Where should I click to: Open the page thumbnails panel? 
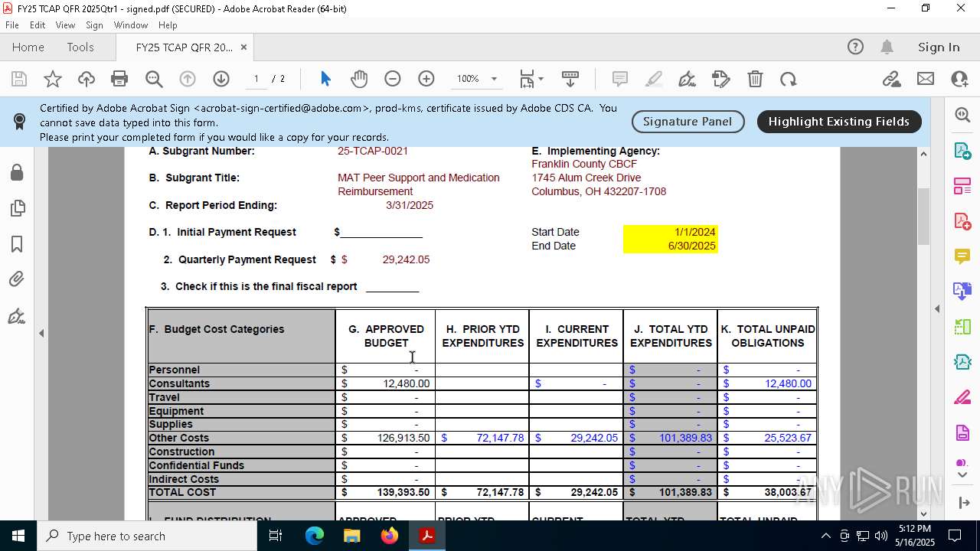(x=17, y=208)
